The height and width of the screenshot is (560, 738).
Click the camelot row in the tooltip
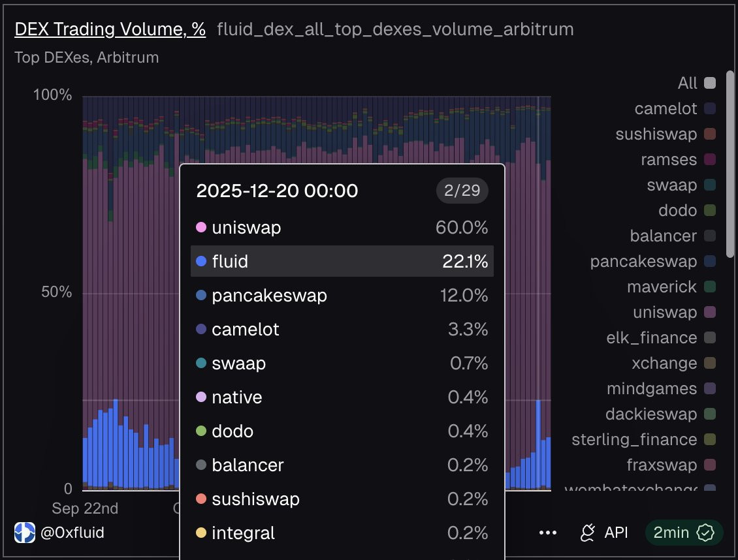[342, 329]
